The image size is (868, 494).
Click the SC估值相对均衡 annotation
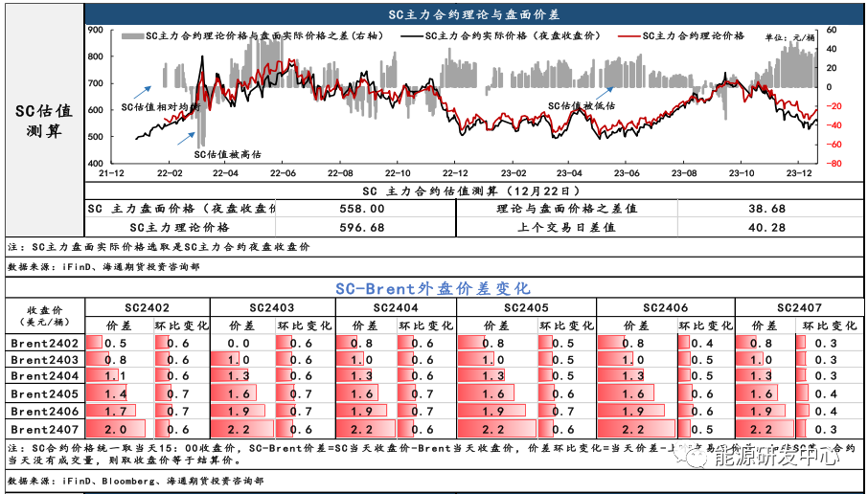160,107
